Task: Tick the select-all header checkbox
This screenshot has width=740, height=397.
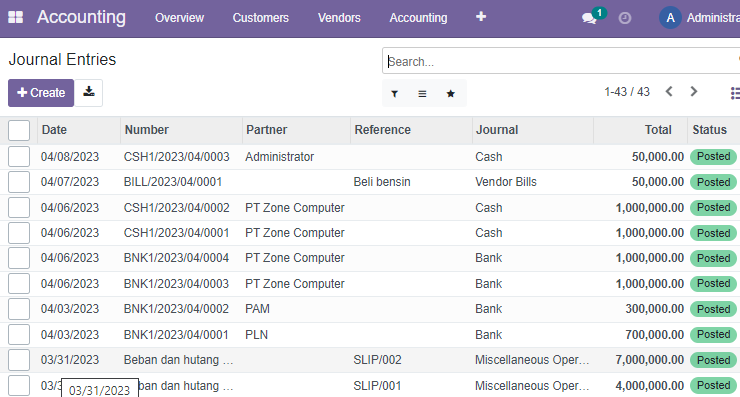Action: (x=19, y=130)
